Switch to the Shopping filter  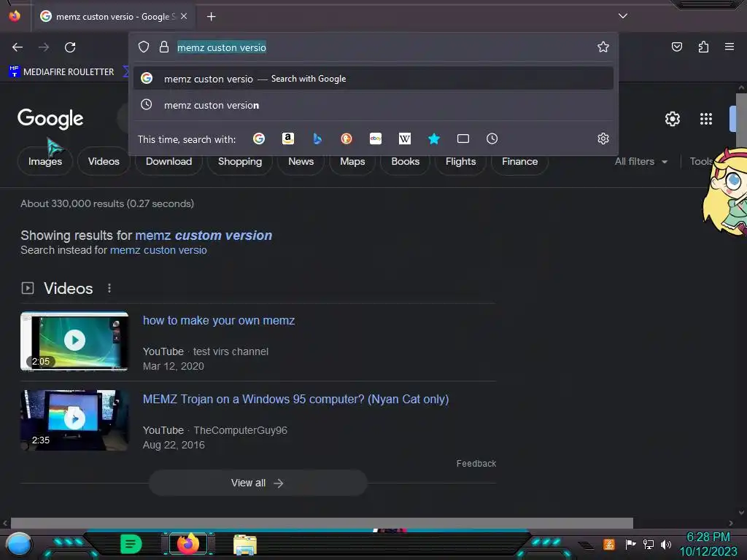239,161
